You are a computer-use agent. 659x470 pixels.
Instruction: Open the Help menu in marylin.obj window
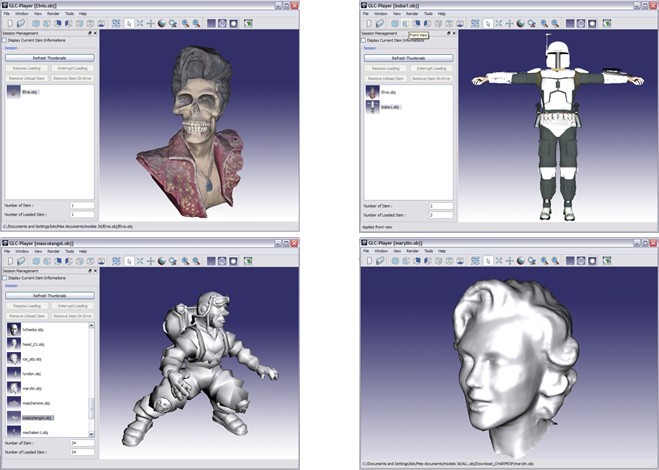pyautogui.click(x=442, y=251)
